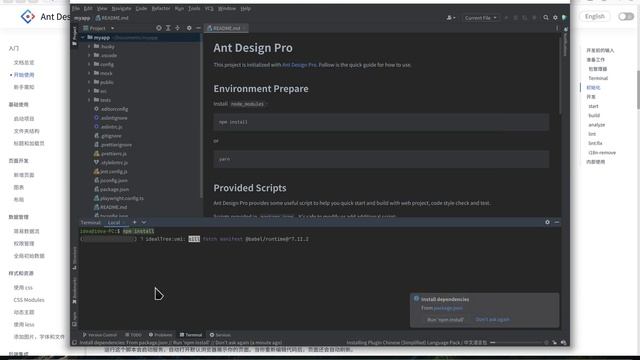This screenshot has width=640, height=360.
Task: Open Services tool window tab
Action: [x=220, y=335]
